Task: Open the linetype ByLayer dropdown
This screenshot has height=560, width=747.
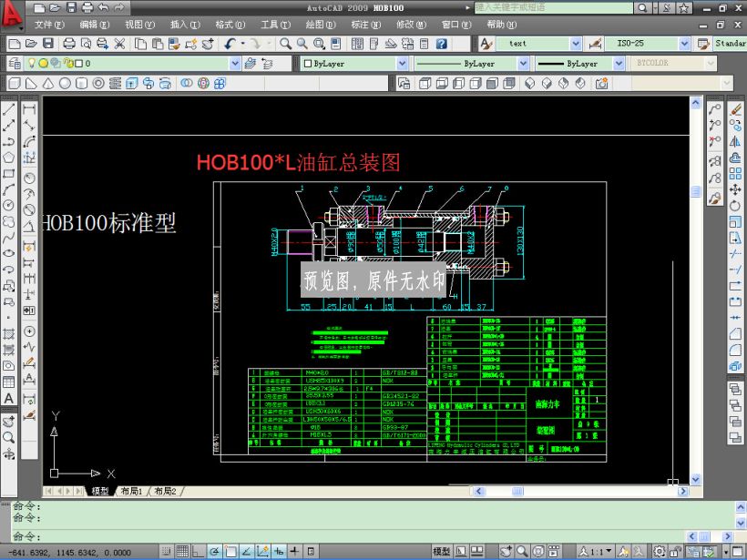Action: [523, 64]
